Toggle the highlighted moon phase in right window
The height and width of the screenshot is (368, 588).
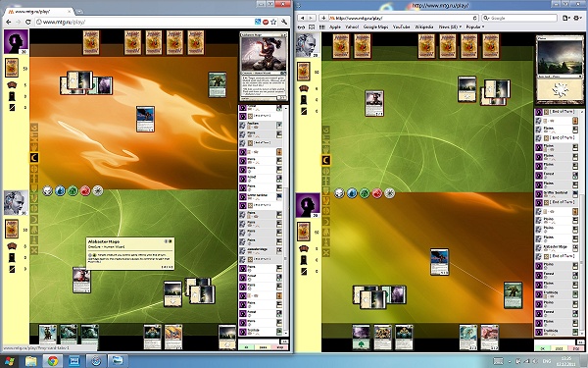tap(326, 161)
